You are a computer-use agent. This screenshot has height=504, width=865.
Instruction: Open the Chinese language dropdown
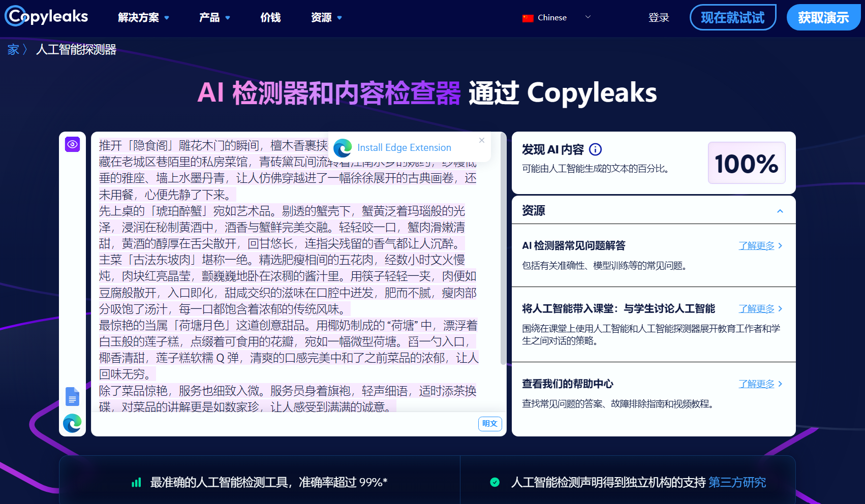tap(557, 17)
